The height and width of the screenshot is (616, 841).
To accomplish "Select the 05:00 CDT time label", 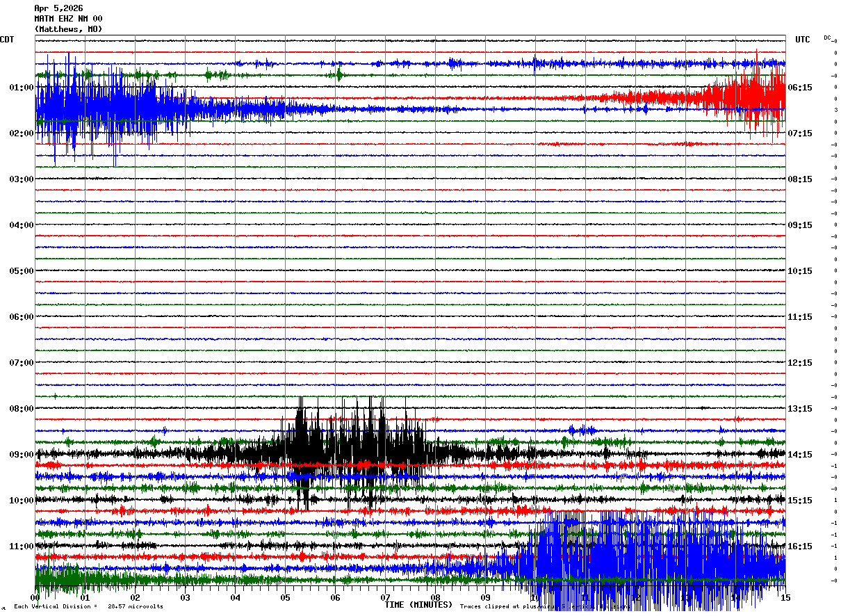I will (22, 271).
